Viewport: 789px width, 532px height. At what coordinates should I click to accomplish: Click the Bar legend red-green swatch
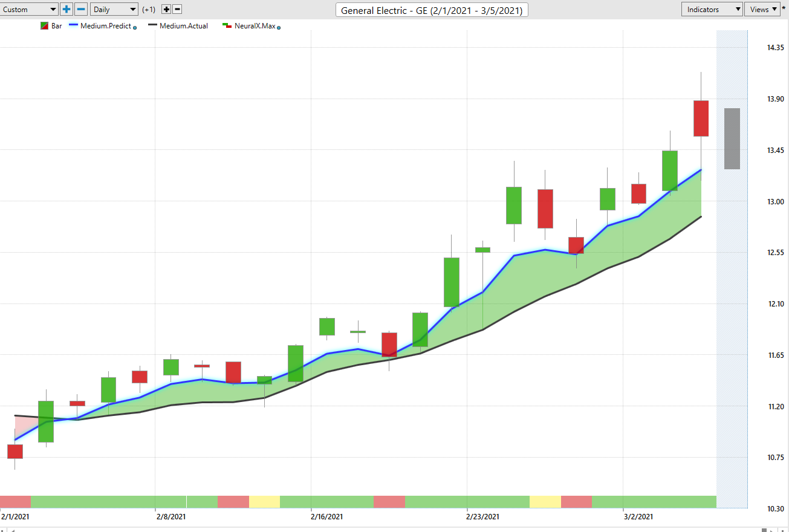click(x=44, y=26)
